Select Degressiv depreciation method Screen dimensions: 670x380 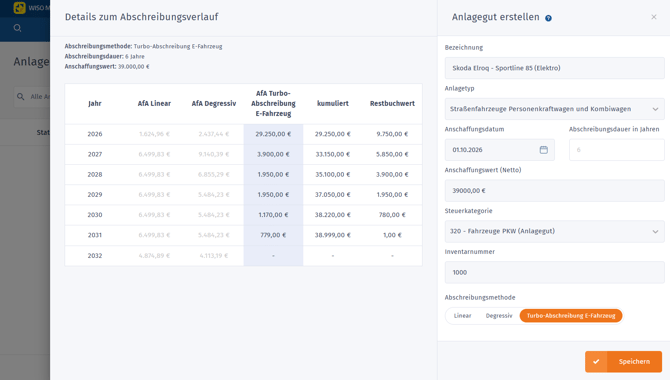(x=499, y=316)
